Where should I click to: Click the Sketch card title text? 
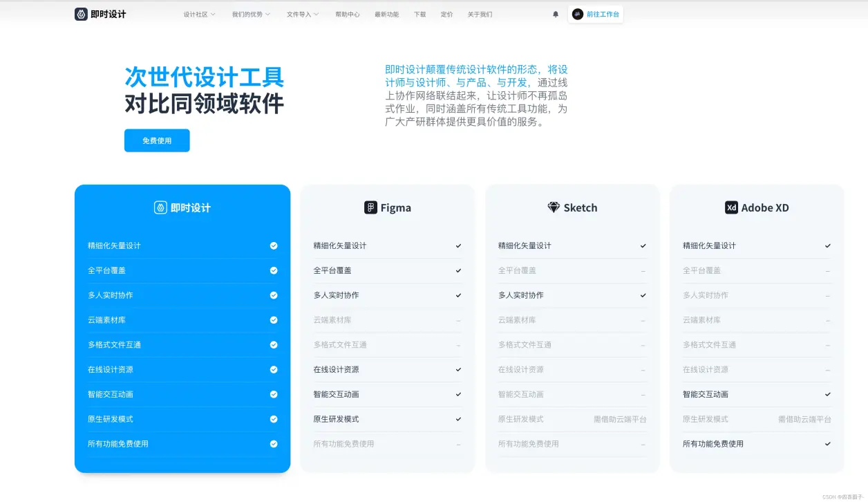click(581, 207)
